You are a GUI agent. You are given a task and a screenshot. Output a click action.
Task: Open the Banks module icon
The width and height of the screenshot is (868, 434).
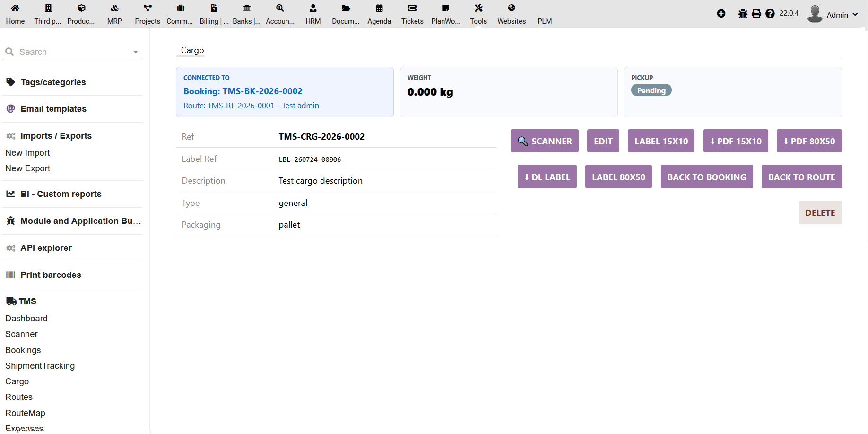(x=247, y=8)
